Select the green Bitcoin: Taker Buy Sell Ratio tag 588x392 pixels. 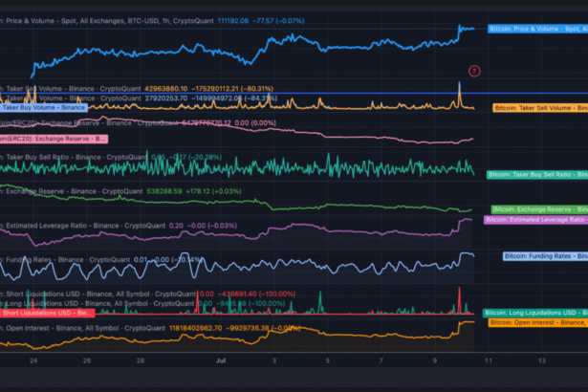(535, 175)
